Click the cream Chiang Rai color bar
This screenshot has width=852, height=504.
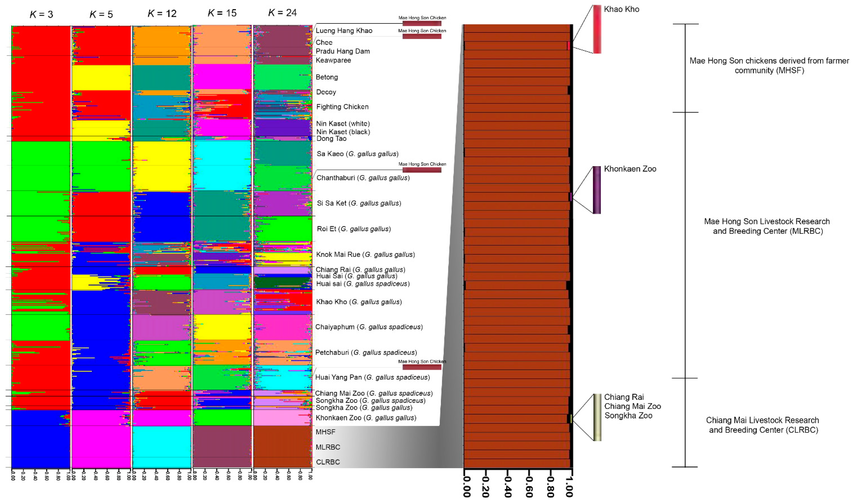tap(597, 417)
